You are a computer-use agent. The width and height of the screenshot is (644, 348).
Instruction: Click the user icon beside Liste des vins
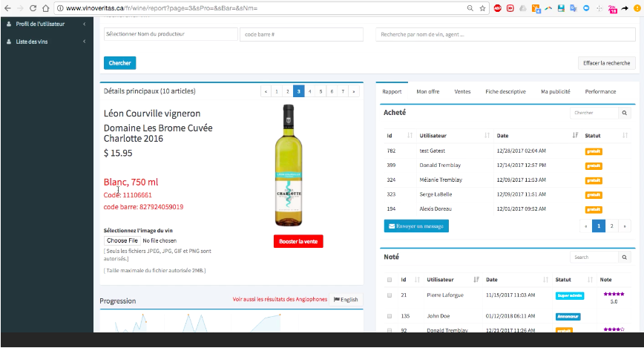pyautogui.click(x=9, y=42)
